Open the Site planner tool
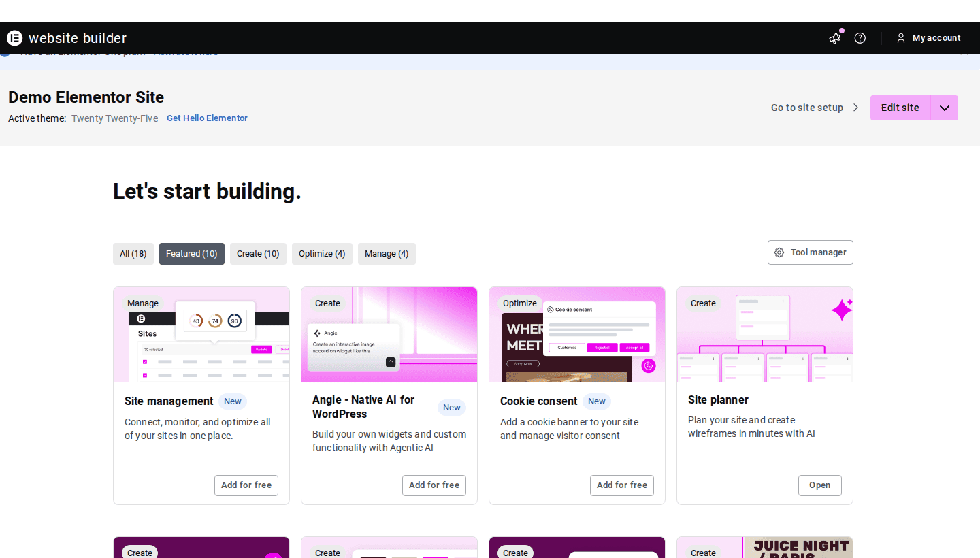 (x=820, y=485)
